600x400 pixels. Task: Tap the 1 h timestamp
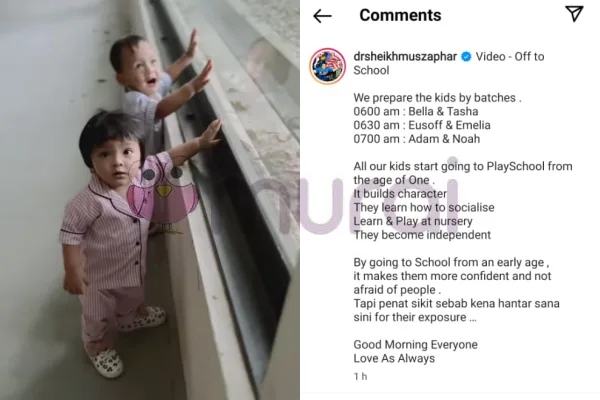pyautogui.click(x=360, y=377)
